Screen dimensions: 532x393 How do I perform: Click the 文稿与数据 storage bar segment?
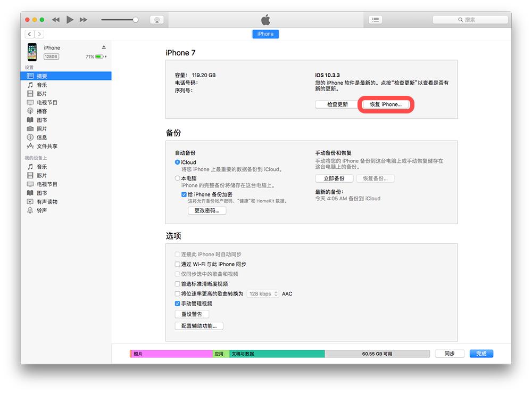(x=277, y=354)
